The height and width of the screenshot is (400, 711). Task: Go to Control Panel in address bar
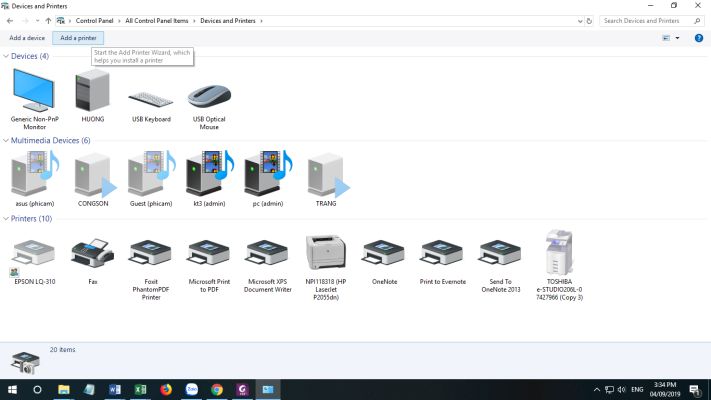[95, 20]
